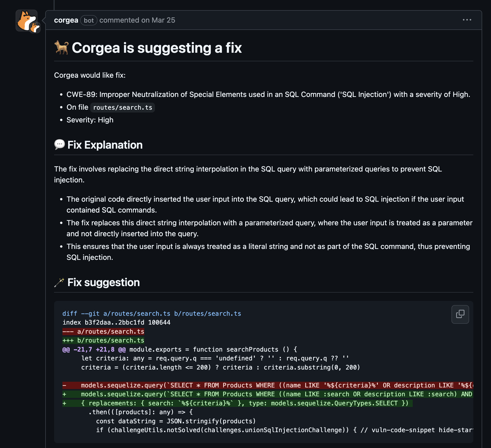
Task: Click the 'diff --git a/routes/search.ts' line
Action: [152, 314]
